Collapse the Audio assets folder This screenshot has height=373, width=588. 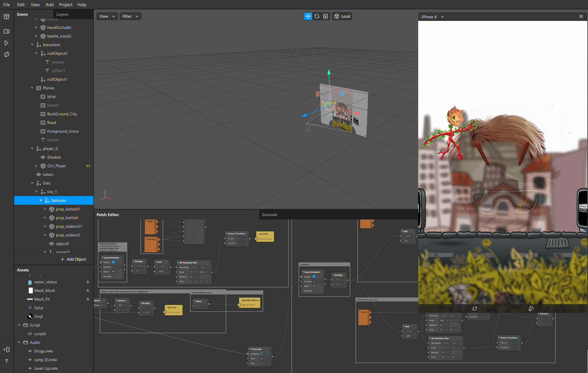tap(19, 342)
